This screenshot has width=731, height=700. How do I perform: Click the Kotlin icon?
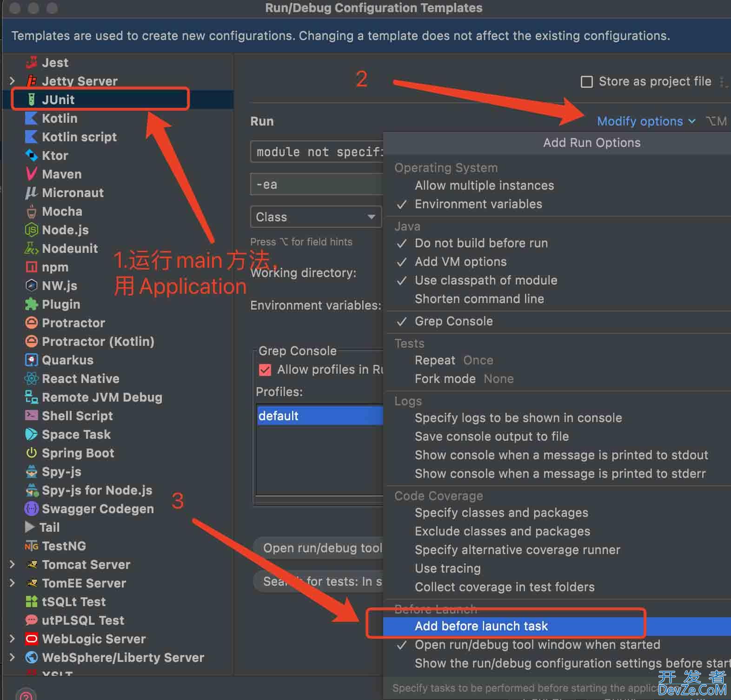[x=32, y=118]
